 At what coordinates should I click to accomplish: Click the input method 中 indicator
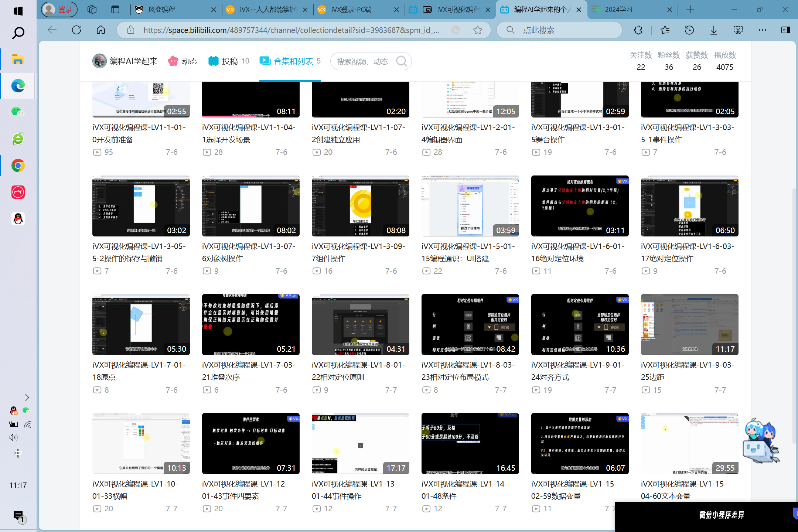18,453
